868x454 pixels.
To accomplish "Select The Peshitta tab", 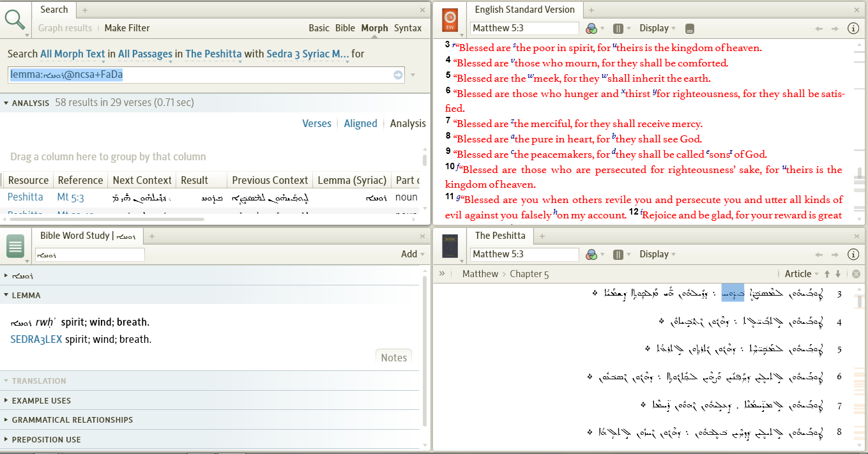I will pyautogui.click(x=500, y=236).
